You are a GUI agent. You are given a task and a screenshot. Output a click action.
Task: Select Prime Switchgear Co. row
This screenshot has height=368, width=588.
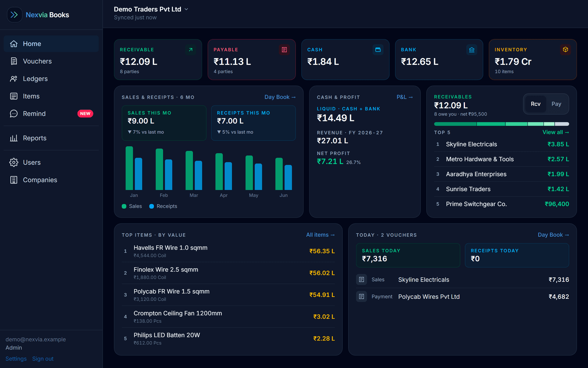pos(502,204)
